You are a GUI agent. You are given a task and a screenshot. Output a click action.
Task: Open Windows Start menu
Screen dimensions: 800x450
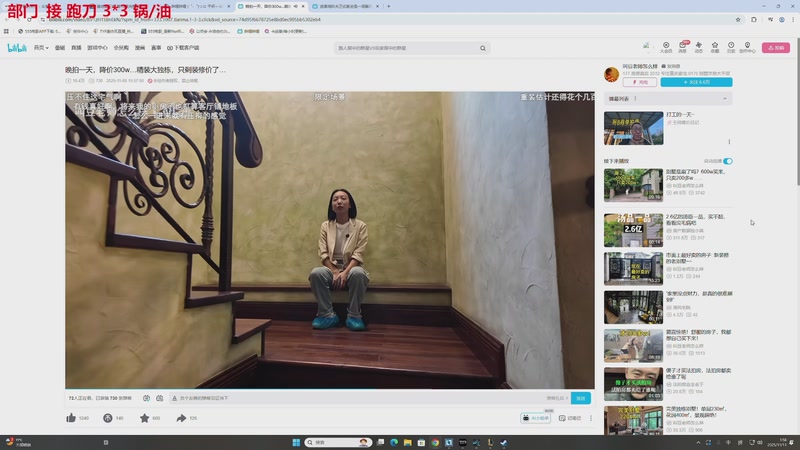pos(296,442)
